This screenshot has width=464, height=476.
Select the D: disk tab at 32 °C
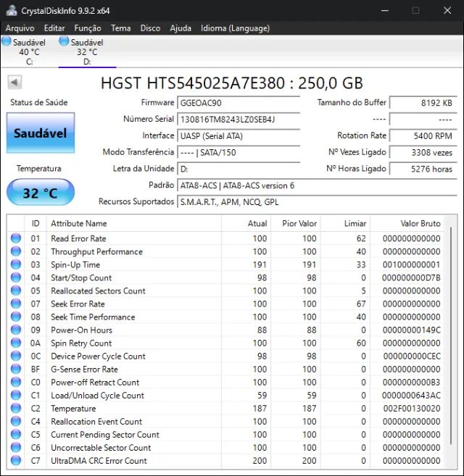87,51
